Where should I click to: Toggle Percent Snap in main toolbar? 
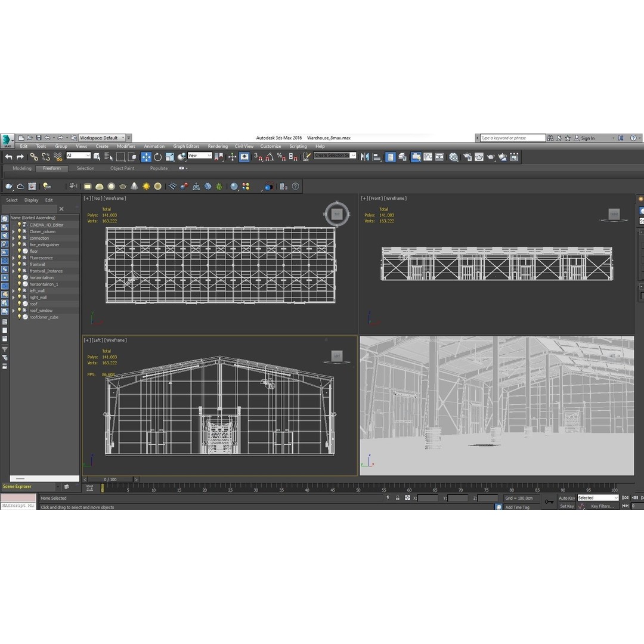coord(281,157)
